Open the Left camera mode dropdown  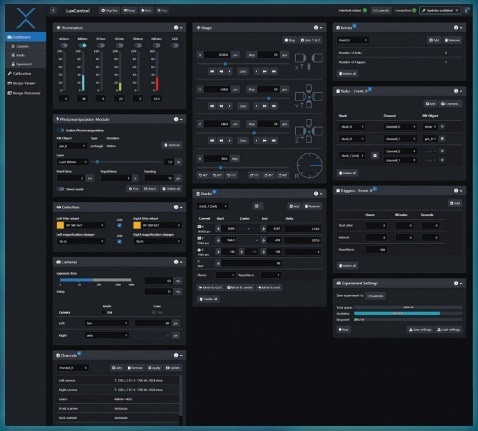point(107,323)
